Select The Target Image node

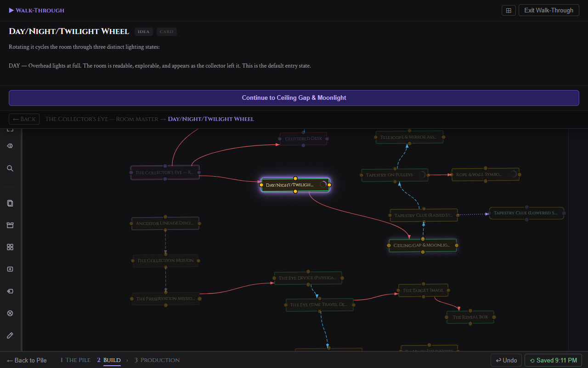(x=423, y=290)
